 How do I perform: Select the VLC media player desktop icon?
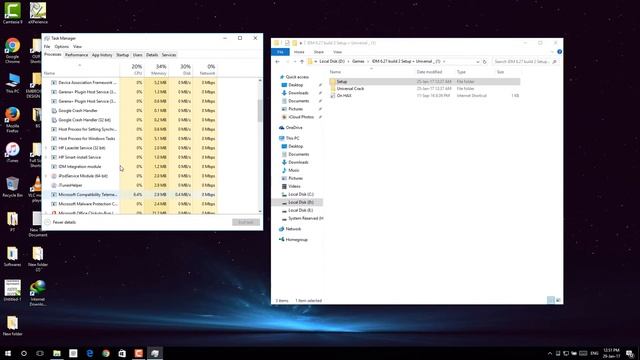tap(37, 189)
